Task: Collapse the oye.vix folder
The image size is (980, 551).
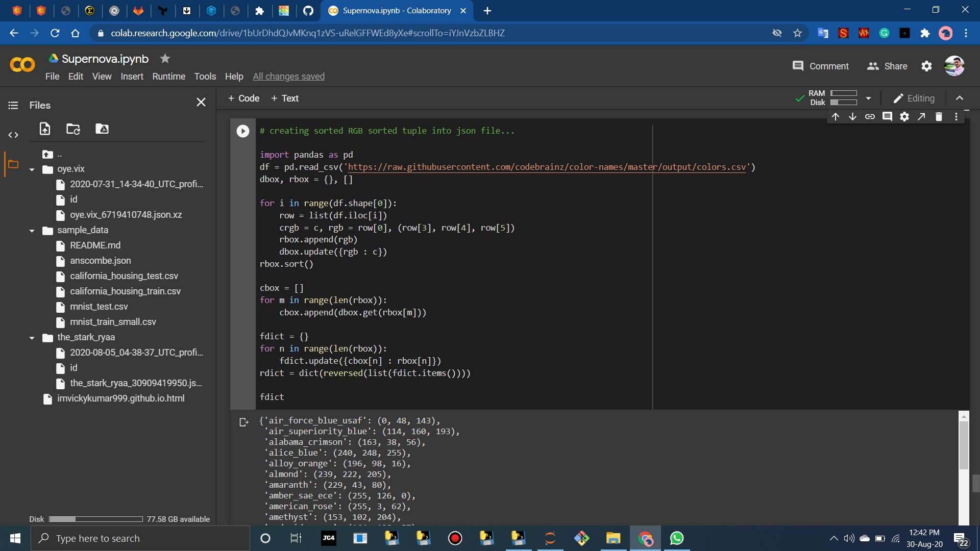Action: point(32,169)
